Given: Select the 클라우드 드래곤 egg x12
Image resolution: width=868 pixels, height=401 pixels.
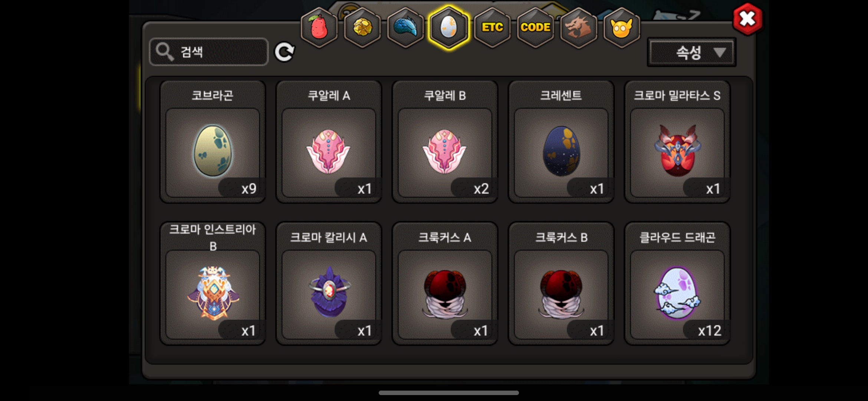Looking at the screenshot, I should [x=677, y=284].
